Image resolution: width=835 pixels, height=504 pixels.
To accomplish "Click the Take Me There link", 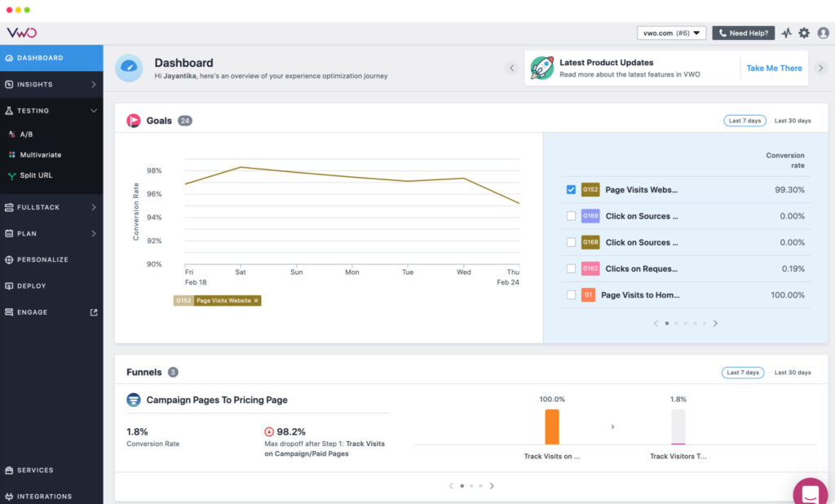I will coord(774,69).
